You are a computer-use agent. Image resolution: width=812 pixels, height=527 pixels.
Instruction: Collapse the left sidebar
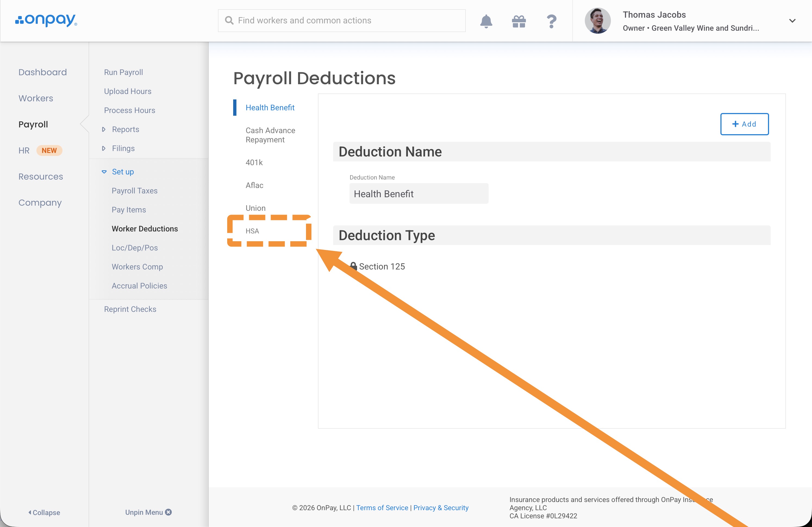[x=44, y=512]
